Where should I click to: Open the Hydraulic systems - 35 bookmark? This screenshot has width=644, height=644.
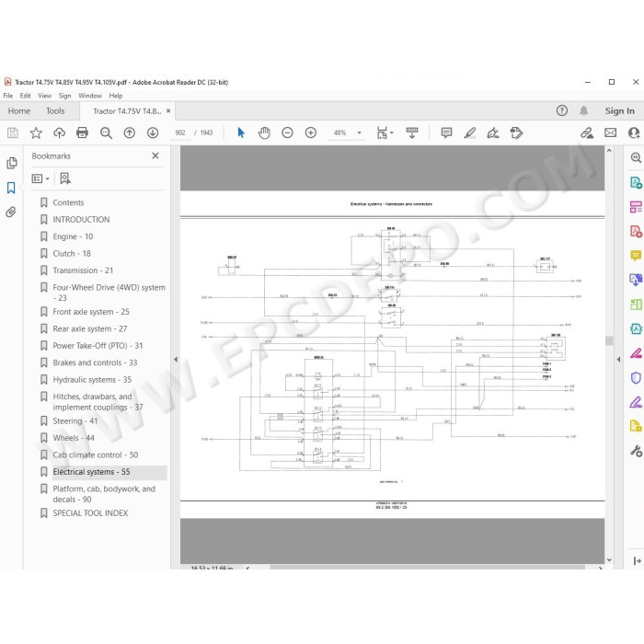tap(92, 379)
